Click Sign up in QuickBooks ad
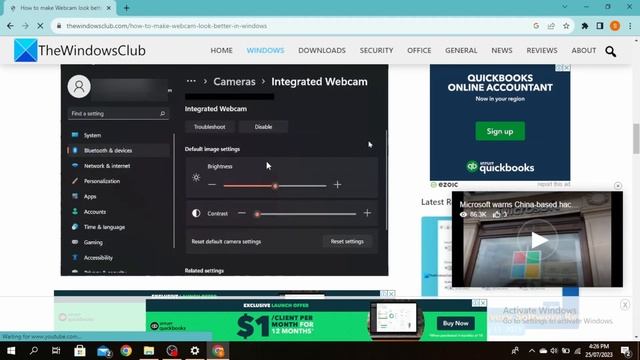 pyautogui.click(x=500, y=131)
